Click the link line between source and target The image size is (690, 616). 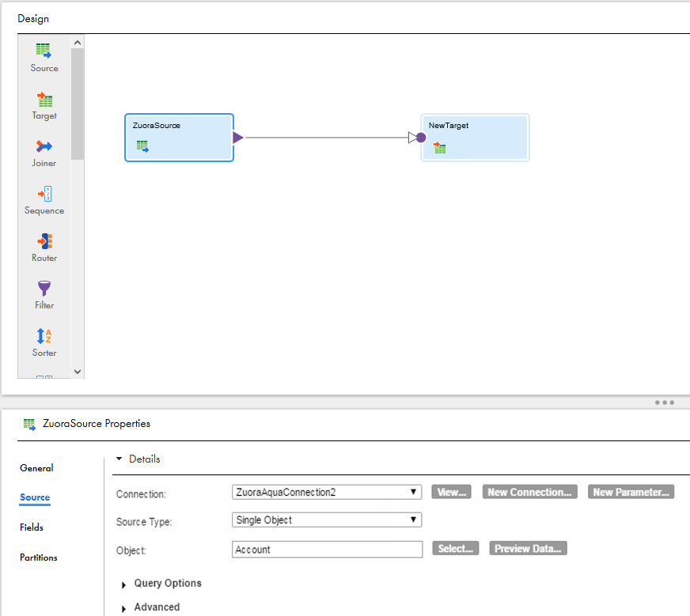click(x=327, y=138)
